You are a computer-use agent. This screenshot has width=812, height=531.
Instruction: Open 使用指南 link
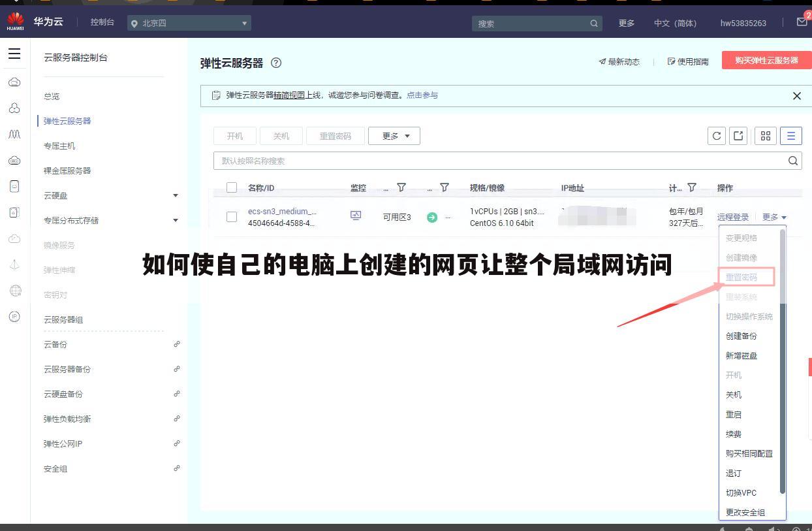pyautogui.click(x=688, y=61)
